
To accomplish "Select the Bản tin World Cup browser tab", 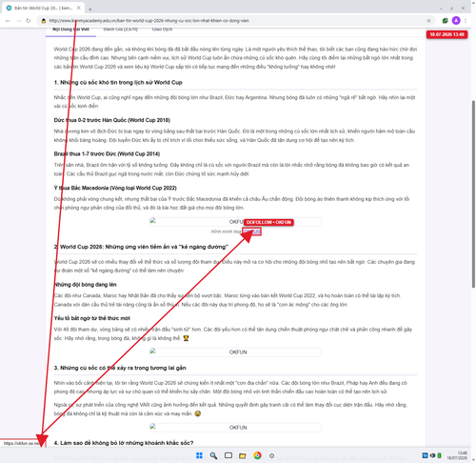I will point(43,8).
